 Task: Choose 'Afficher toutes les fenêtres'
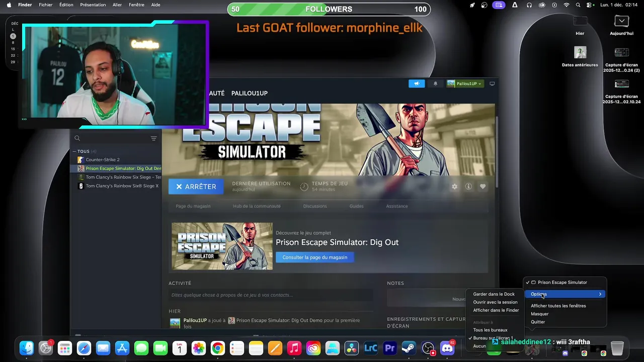point(565,306)
